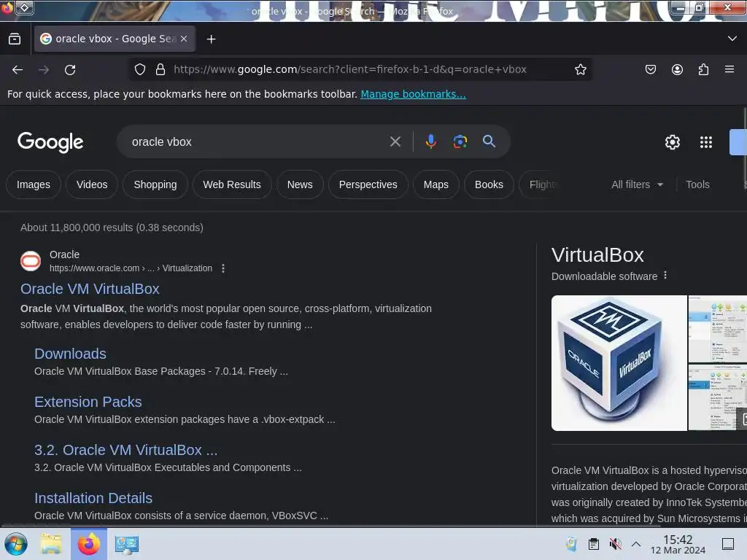
Task: Open Perspectives results filter
Action: (x=368, y=184)
